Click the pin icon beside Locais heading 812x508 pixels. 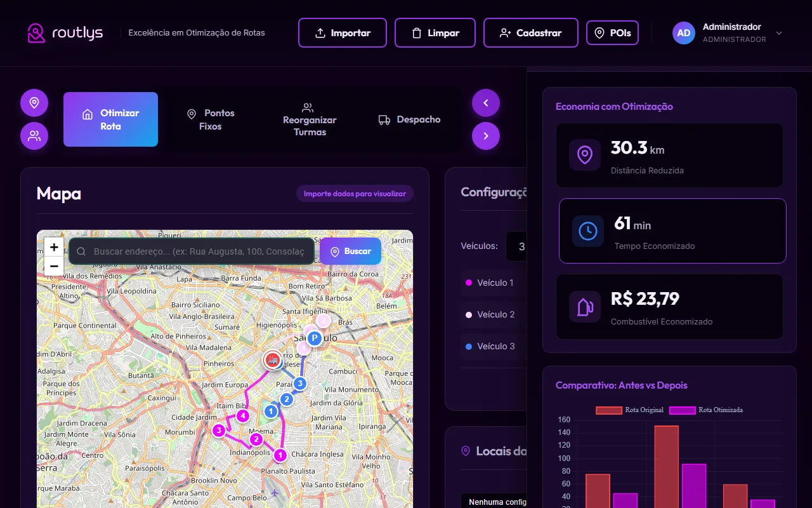click(466, 451)
